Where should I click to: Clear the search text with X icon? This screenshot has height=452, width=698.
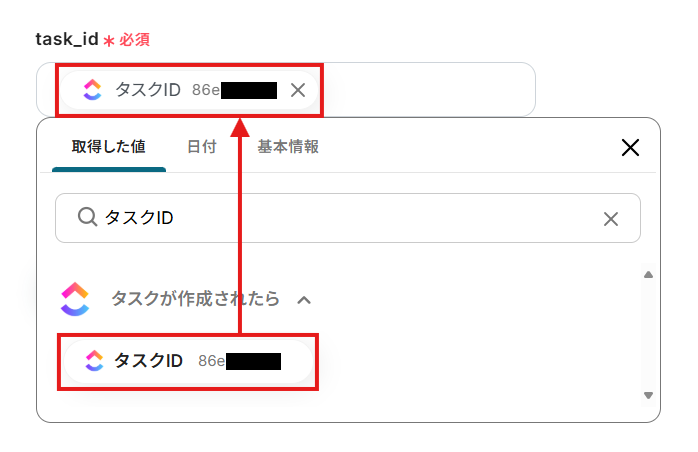pyautogui.click(x=611, y=219)
